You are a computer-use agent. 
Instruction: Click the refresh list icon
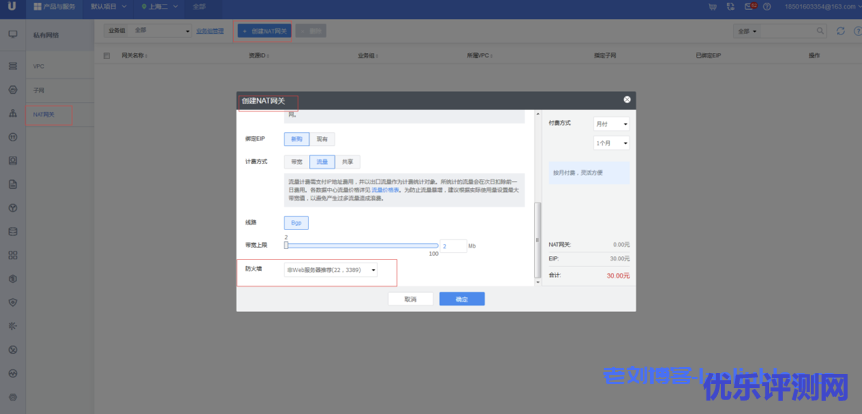pyautogui.click(x=838, y=31)
